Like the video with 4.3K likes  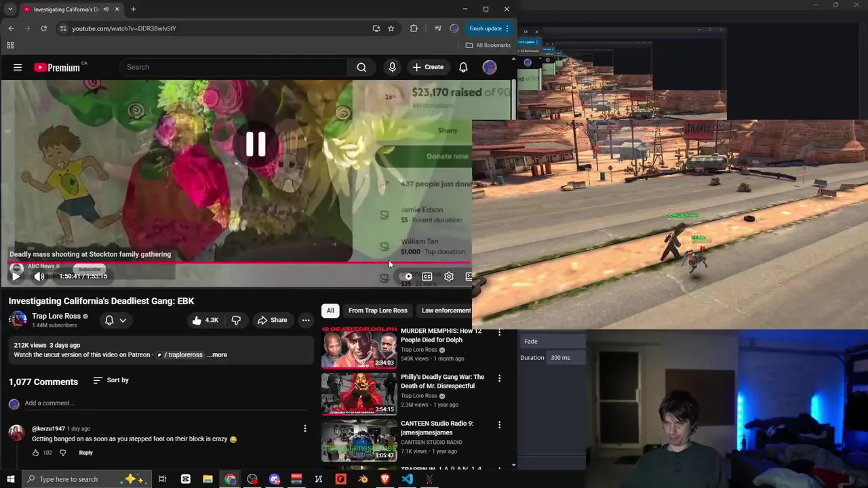[205, 320]
